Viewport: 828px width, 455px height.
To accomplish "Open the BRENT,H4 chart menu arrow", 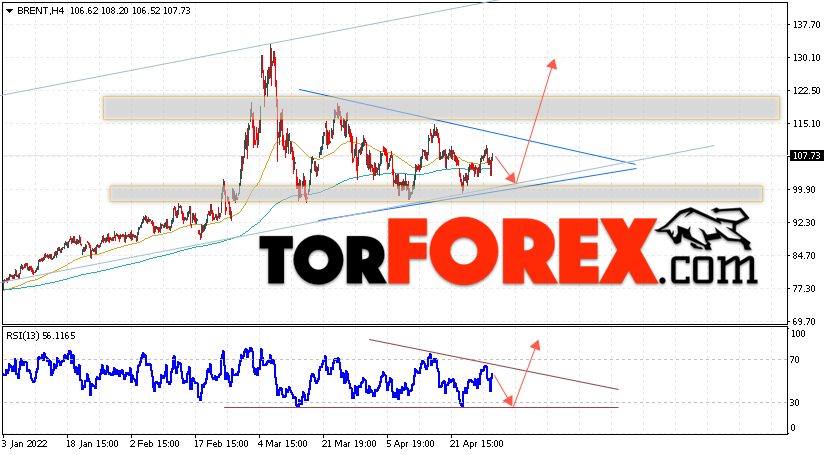I will tap(10, 11).
